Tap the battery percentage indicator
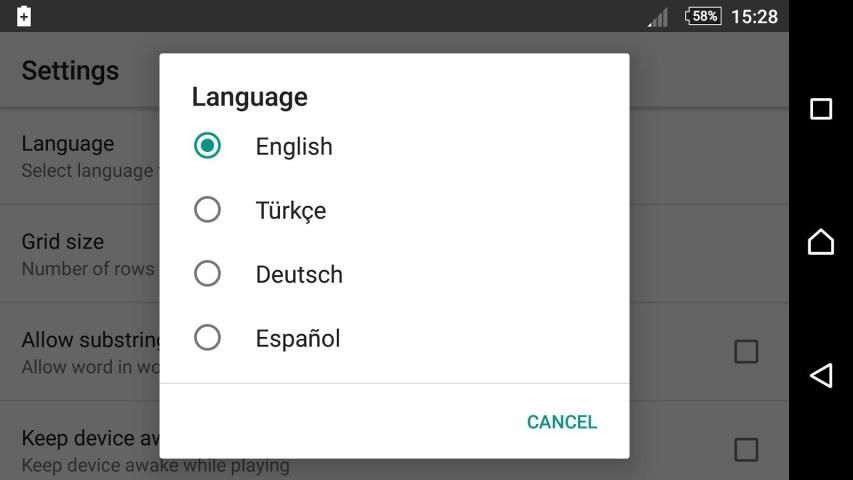853x480 pixels. pyautogui.click(x=702, y=16)
